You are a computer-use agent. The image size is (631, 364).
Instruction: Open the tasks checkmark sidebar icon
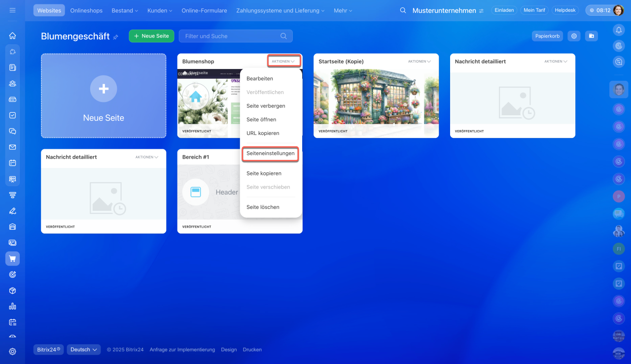pos(12,115)
